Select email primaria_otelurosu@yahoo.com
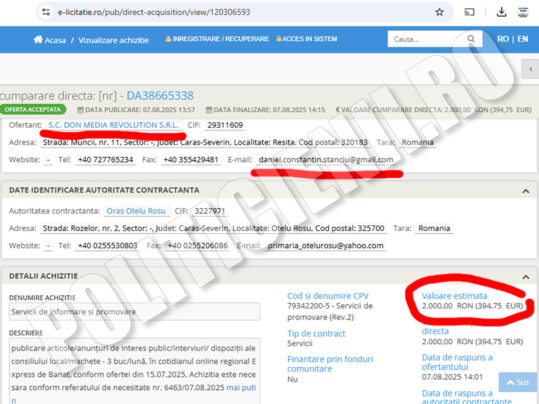The height and width of the screenshot is (404, 539). [x=326, y=246]
